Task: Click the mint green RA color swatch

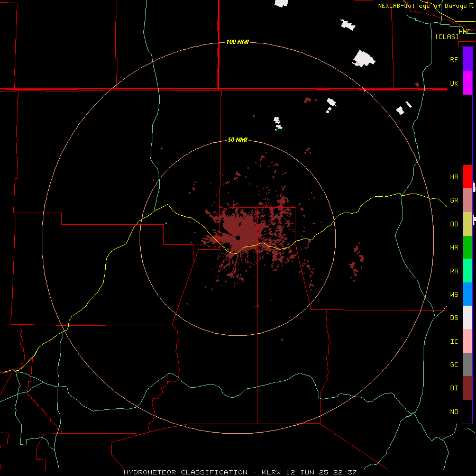Action: [x=467, y=271]
